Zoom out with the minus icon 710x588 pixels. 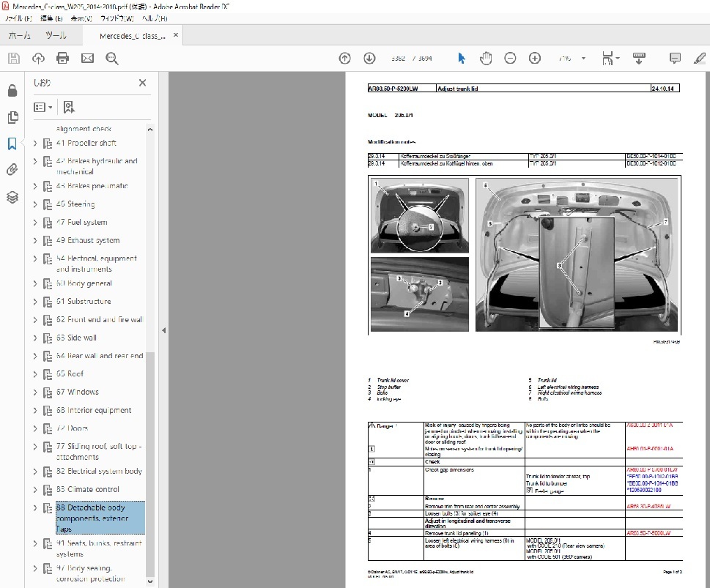(x=510, y=58)
